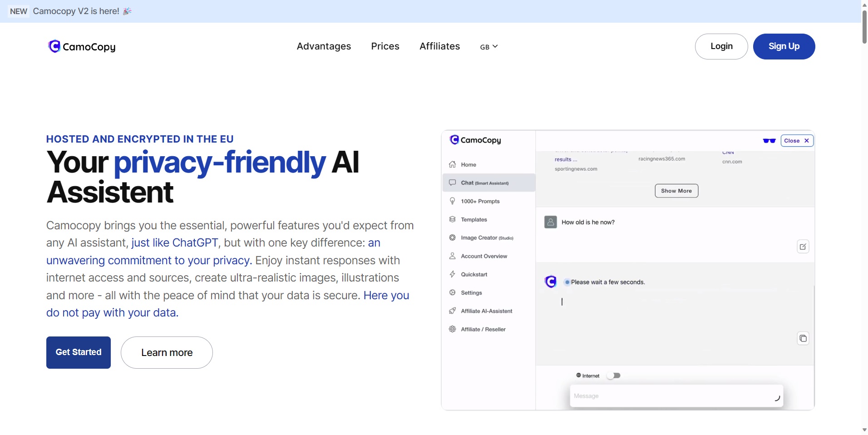Viewport: 868px width, 435px height.
Task: Click the 1000+ Prompts lightbulb icon
Action: click(452, 201)
